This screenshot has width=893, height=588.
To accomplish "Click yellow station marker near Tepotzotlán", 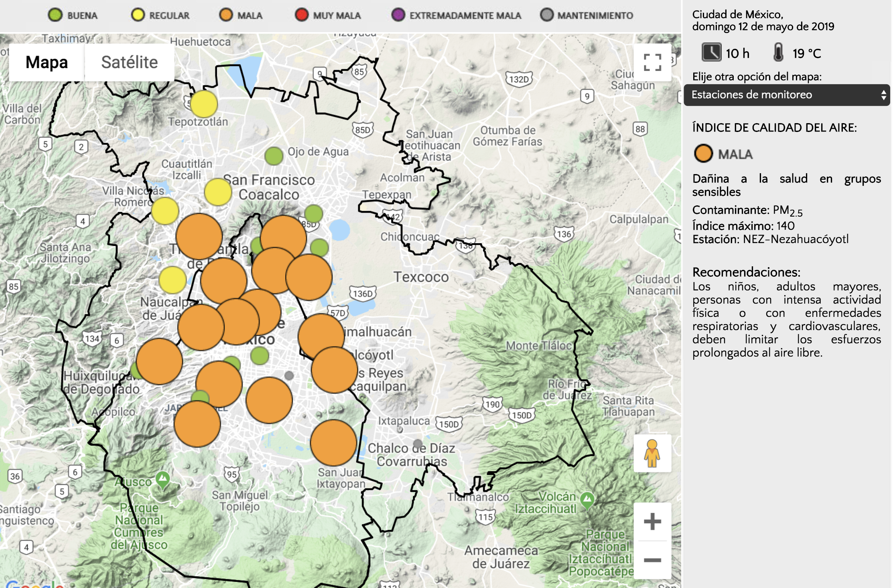I will (x=204, y=104).
